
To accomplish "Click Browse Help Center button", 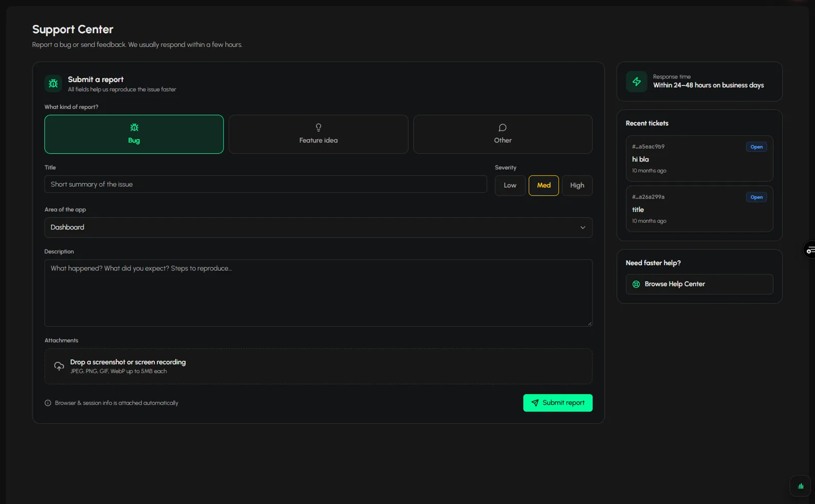I will tap(699, 284).
